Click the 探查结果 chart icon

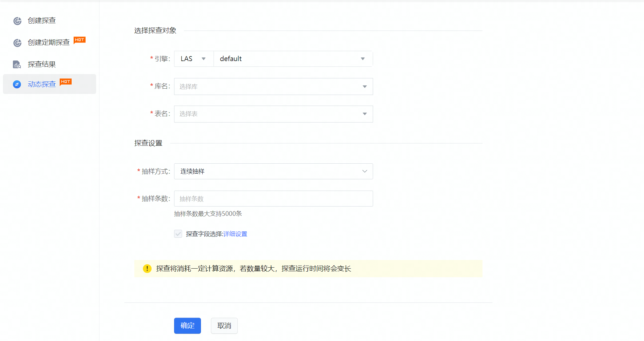click(17, 64)
